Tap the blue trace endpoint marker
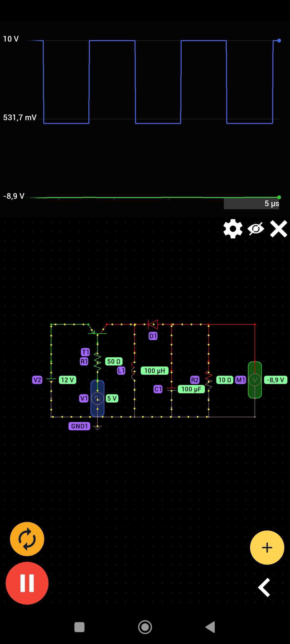 [x=279, y=41]
